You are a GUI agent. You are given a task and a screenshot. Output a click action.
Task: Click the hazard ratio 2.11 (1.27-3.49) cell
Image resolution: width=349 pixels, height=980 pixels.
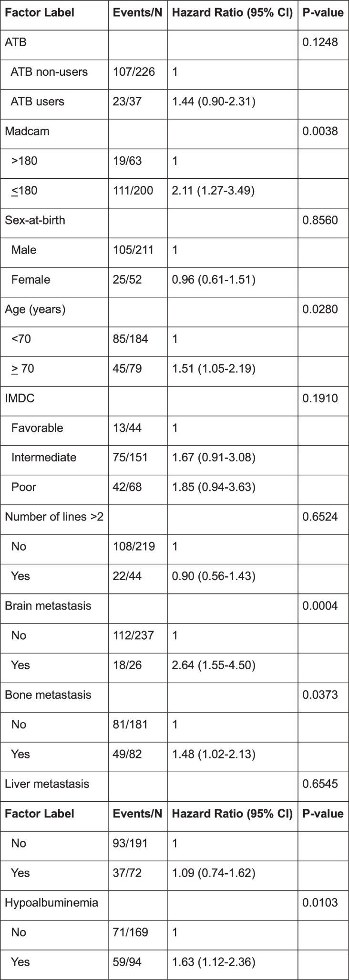click(214, 191)
